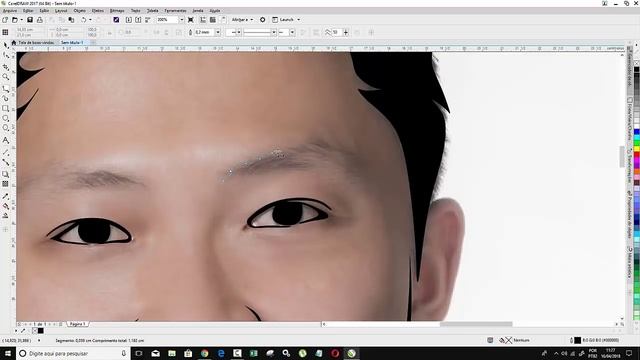Click the freehand smoothing value field

(337, 32)
